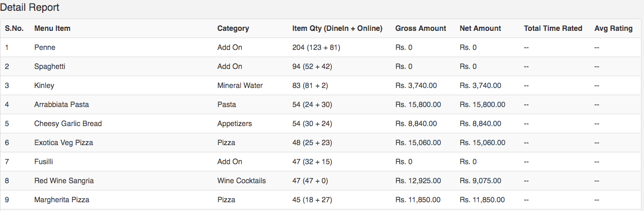Click the S.No. column header
The image size is (644, 211).
point(14,28)
